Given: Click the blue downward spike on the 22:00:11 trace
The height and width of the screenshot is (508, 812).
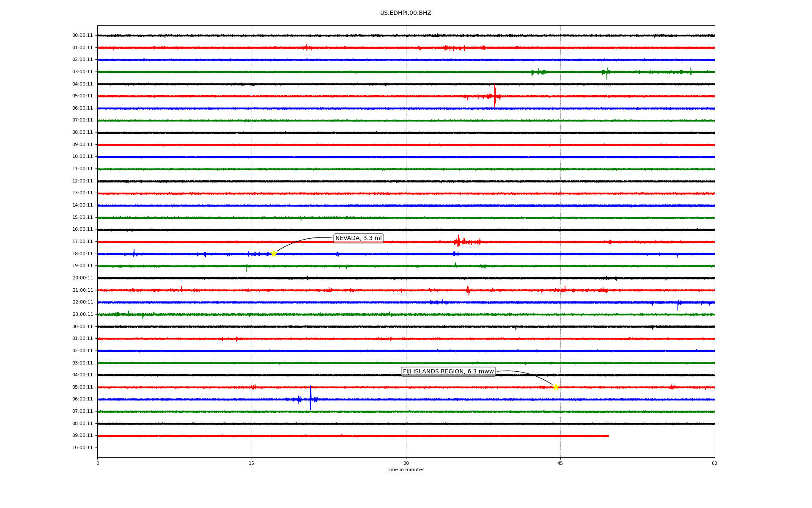Looking at the screenshot, I should point(677,306).
